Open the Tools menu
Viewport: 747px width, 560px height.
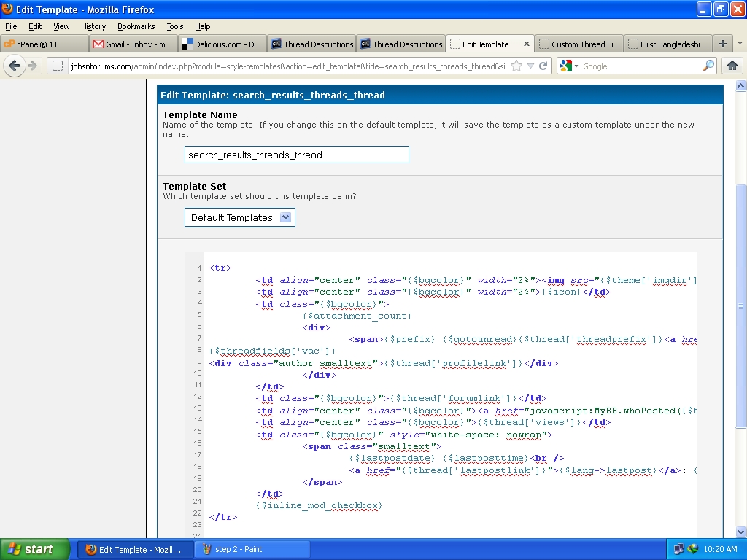click(x=175, y=26)
